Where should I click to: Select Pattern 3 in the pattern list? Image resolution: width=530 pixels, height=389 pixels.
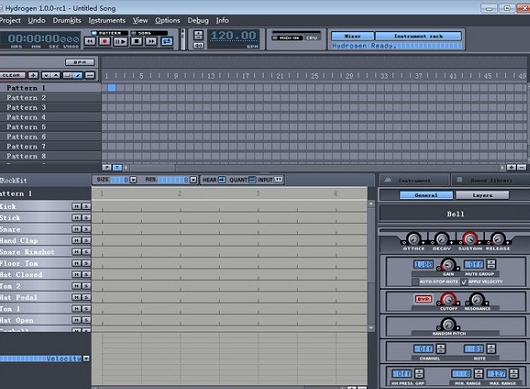(x=50, y=107)
